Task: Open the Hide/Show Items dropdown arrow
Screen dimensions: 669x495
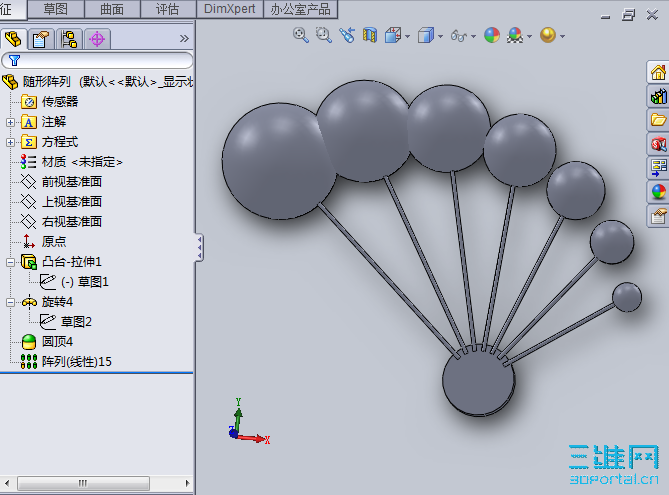Action: [x=474, y=37]
